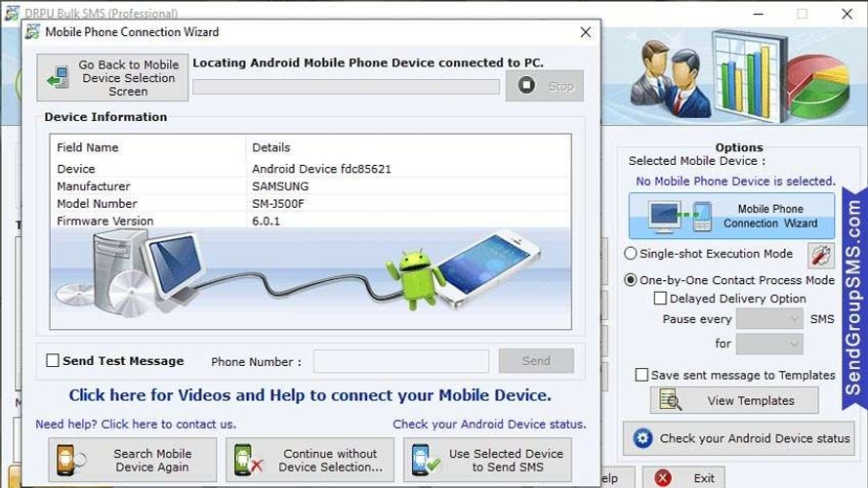Screen dimensions: 868x488
Task: Click the Send test message button
Action: (536, 361)
